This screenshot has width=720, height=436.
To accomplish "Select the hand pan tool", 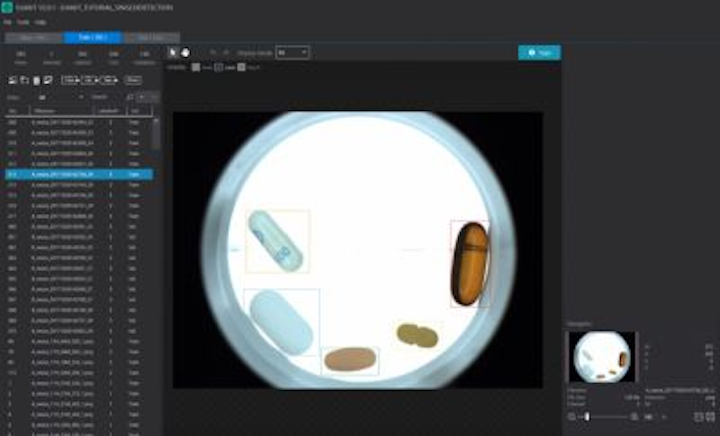I will point(185,53).
